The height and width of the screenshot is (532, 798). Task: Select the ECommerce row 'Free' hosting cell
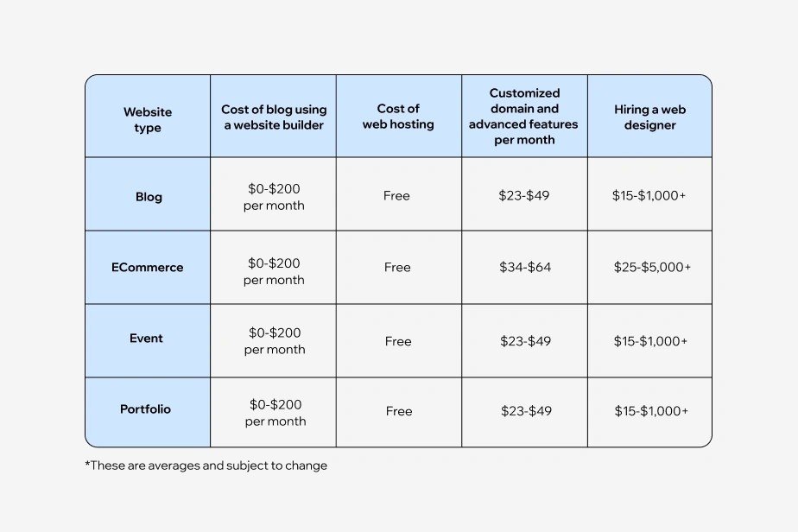pyautogui.click(x=397, y=268)
